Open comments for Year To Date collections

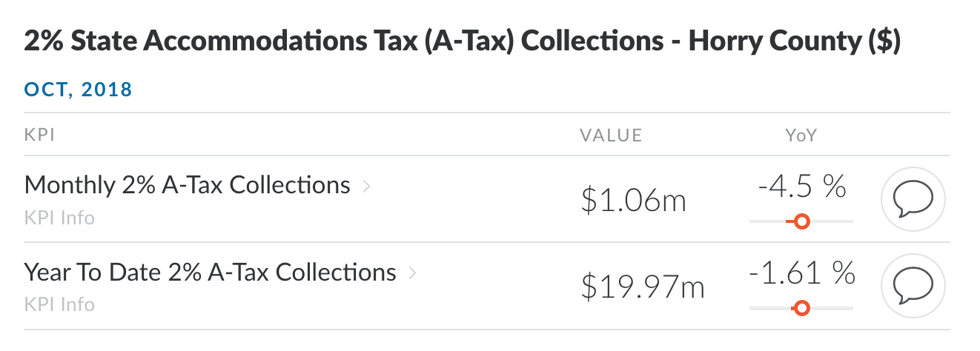point(913,287)
